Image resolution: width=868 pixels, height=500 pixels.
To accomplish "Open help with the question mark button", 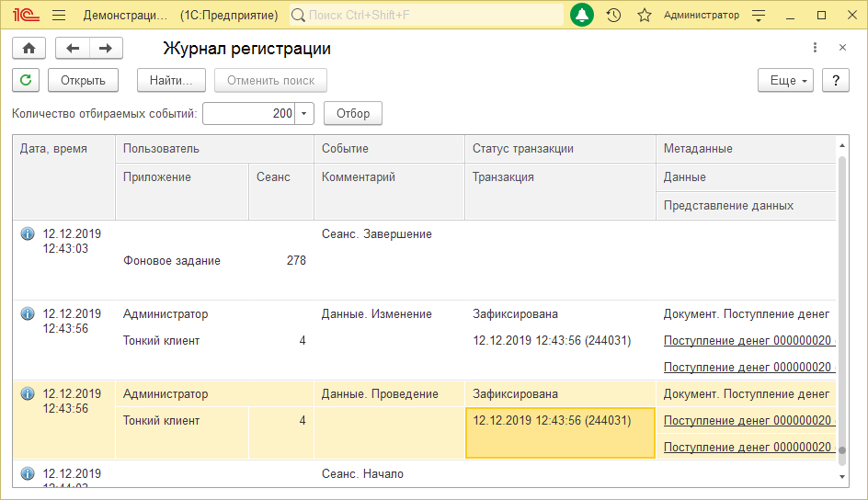I will tap(836, 80).
